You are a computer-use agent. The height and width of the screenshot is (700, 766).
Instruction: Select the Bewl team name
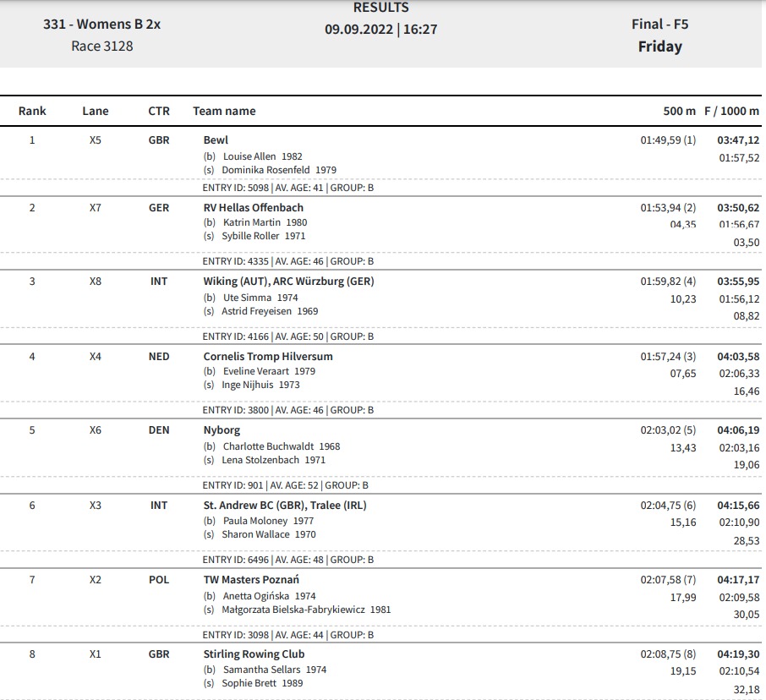[216, 140]
